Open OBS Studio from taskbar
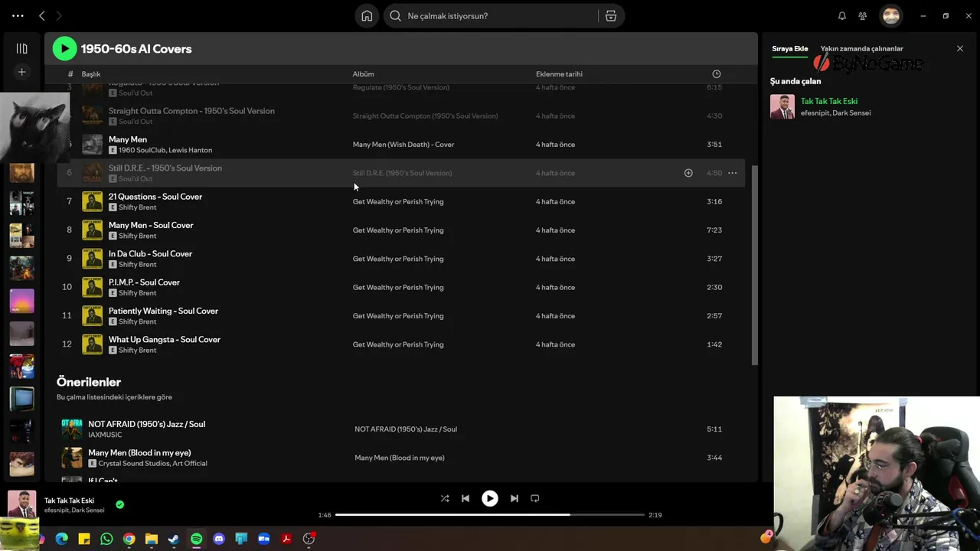This screenshot has height=551, width=980. 309,539
